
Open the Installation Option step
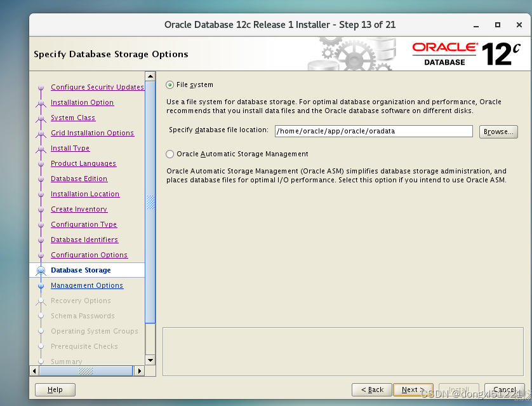pos(82,102)
